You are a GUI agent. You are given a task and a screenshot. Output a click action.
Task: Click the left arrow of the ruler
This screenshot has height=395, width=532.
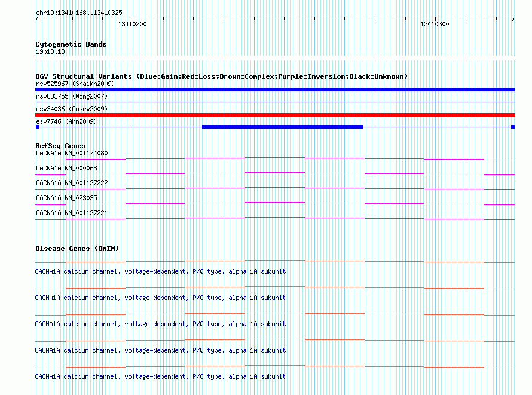click(x=38, y=19)
